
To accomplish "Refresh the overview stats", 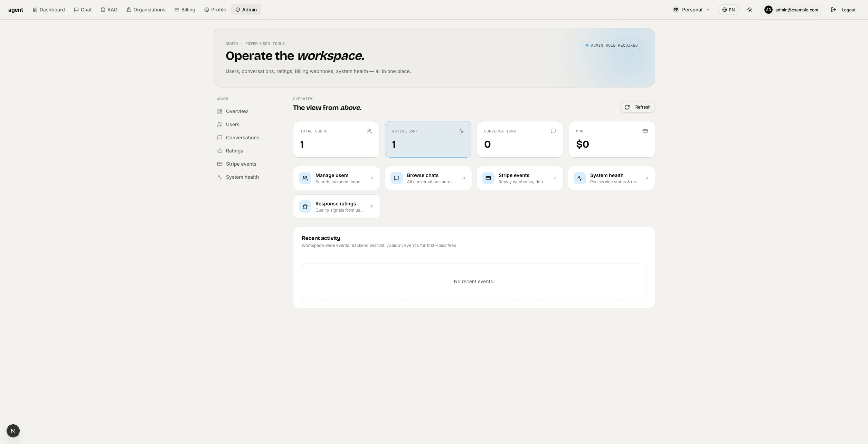I will pos(637,107).
